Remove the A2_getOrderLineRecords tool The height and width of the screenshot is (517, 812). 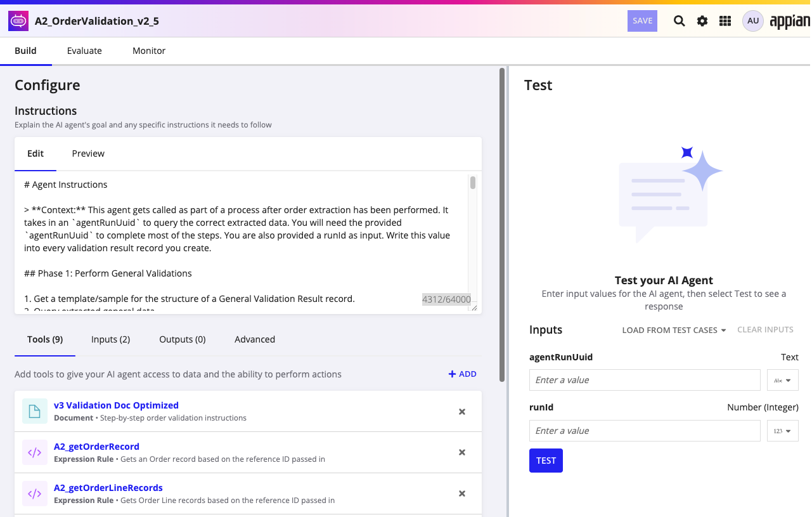pyautogui.click(x=462, y=494)
